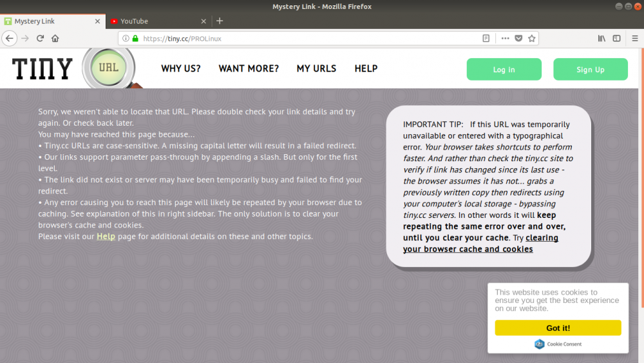
Task: Reload the current page
Action: click(40, 38)
